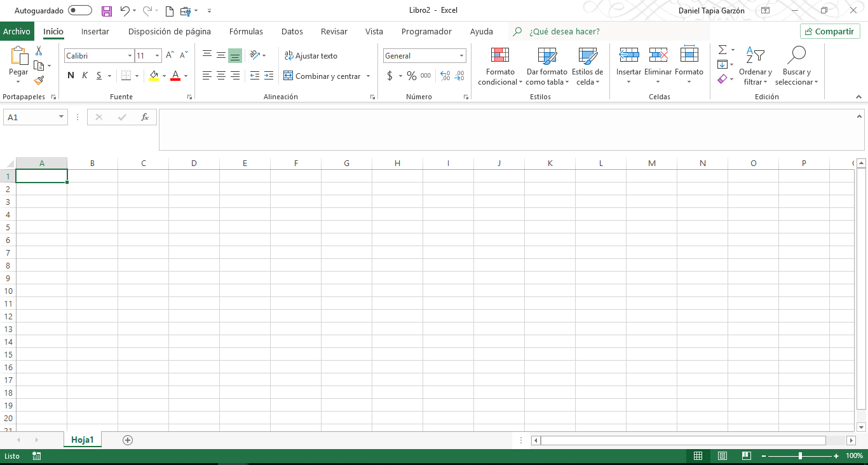Image resolution: width=868 pixels, height=465 pixels.
Task: Align text to the left
Action: click(207, 76)
